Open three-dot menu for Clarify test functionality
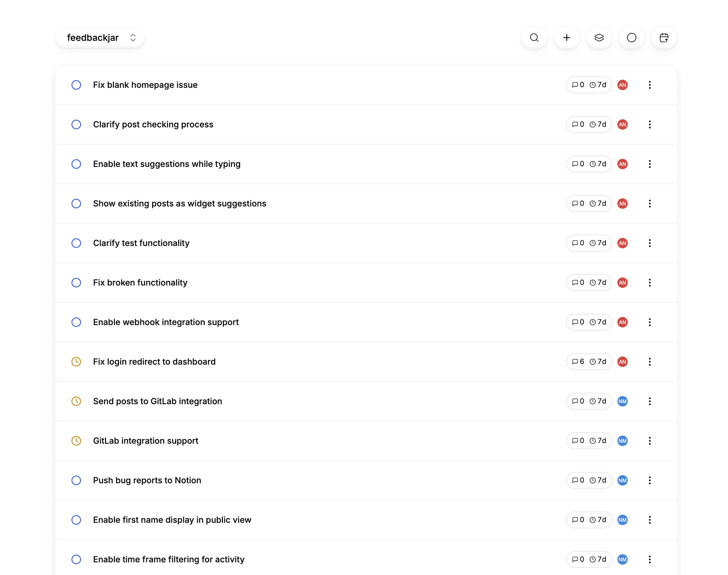The width and height of the screenshot is (728, 575). (x=649, y=243)
